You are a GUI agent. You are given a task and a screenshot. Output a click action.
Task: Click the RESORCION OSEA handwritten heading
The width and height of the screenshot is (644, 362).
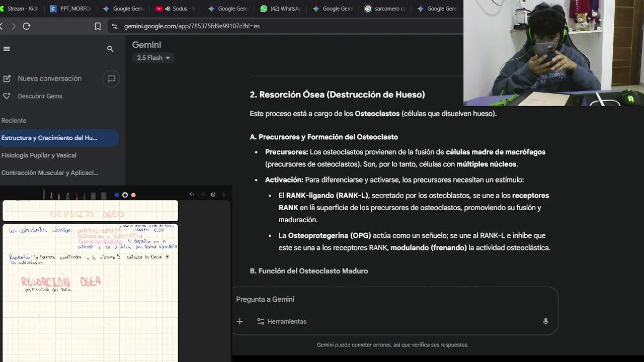pos(61,282)
